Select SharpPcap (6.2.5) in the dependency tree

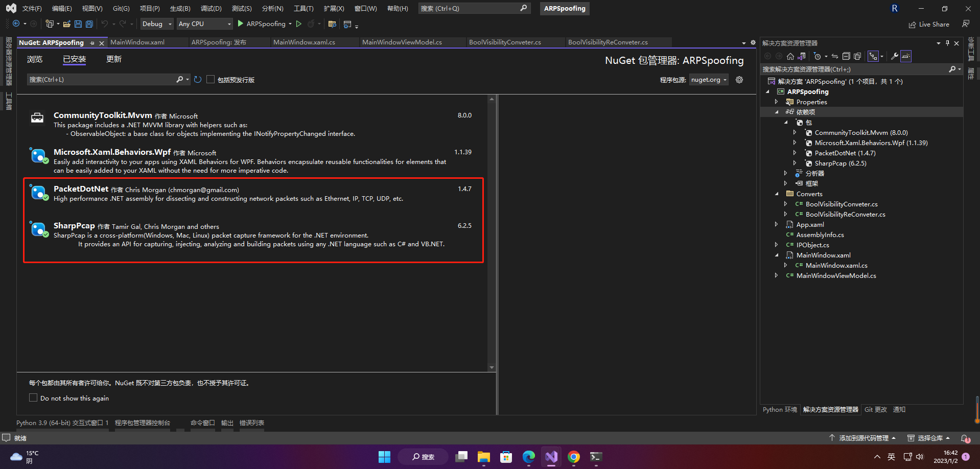point(841,163)
